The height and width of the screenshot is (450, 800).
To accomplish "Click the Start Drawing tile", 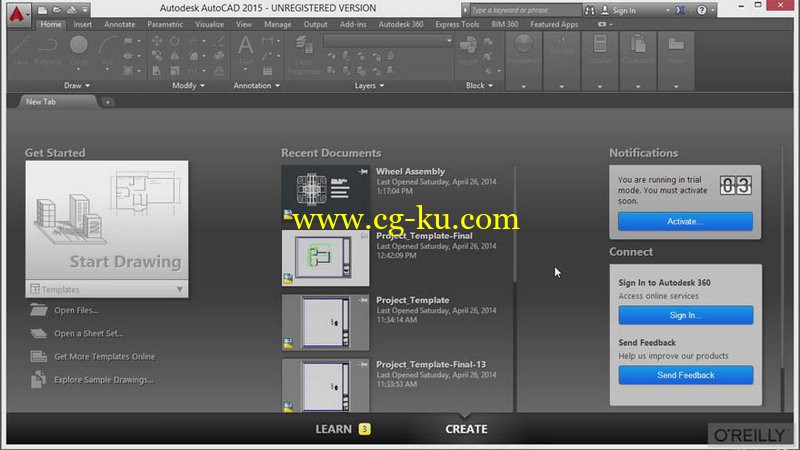I will tap(107, 220).
